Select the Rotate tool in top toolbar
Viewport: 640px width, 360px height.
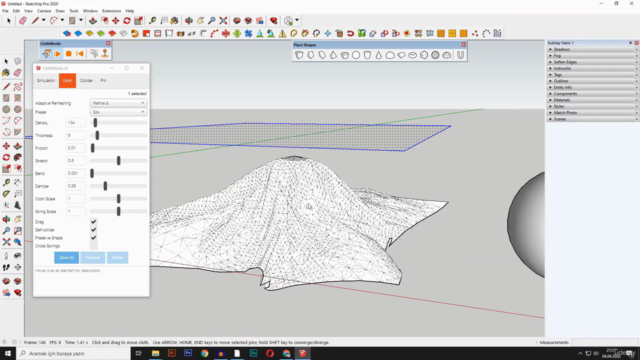click(127, 20)
